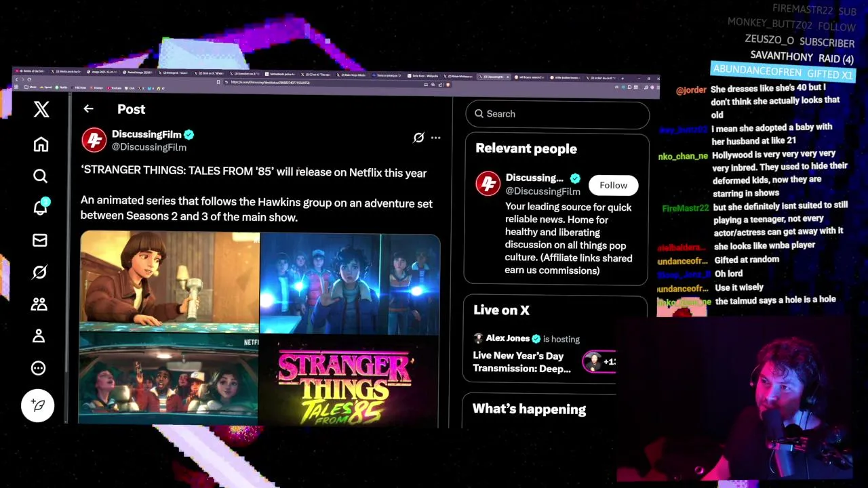Click 'the talmud says a hole' chat message
The width and height of the screenshot is (868, 488).
pos(775,300)
